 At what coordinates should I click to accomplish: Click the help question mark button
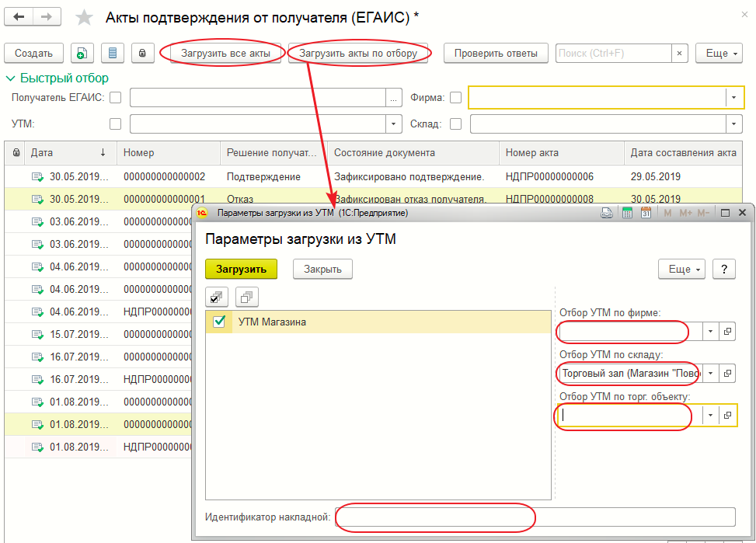[x=723, y=269]
